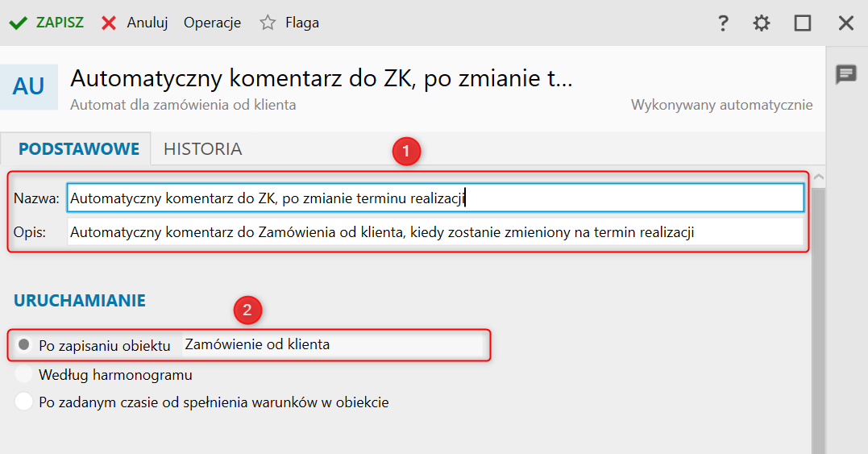Click the green ZAPISZ checkmark icon
Image resolution: width=868 pixels, height=454 pixels.
pos(19,23)
